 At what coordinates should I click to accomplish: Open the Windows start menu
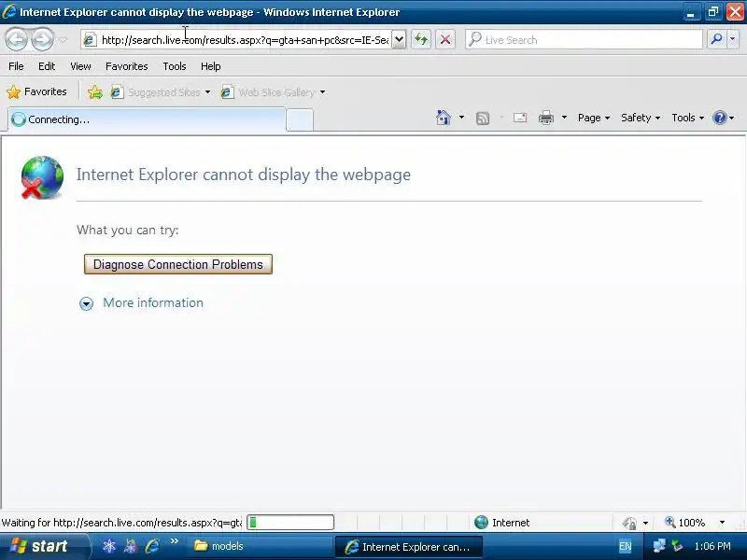tap(44, 546)
